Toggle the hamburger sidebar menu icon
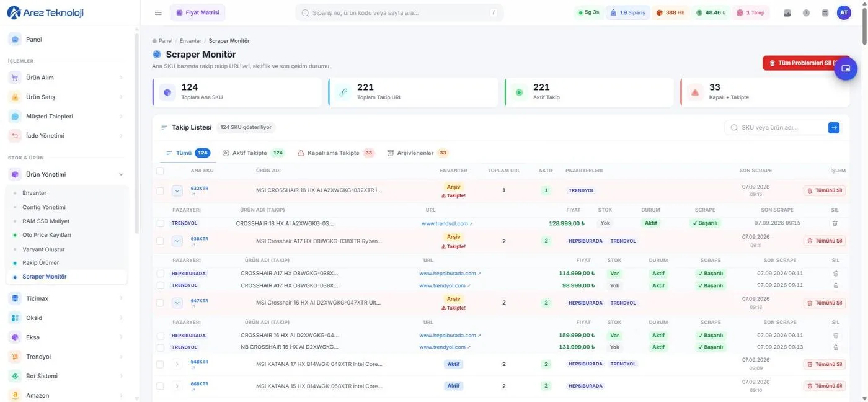Image resolution: width=868 pixels, height=402 pixels. 158,12
